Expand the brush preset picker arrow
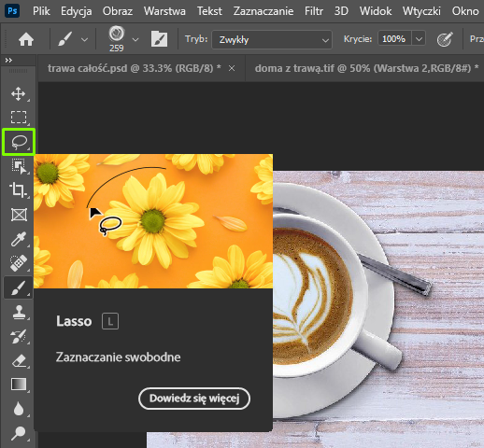 [x=135, y=39]
